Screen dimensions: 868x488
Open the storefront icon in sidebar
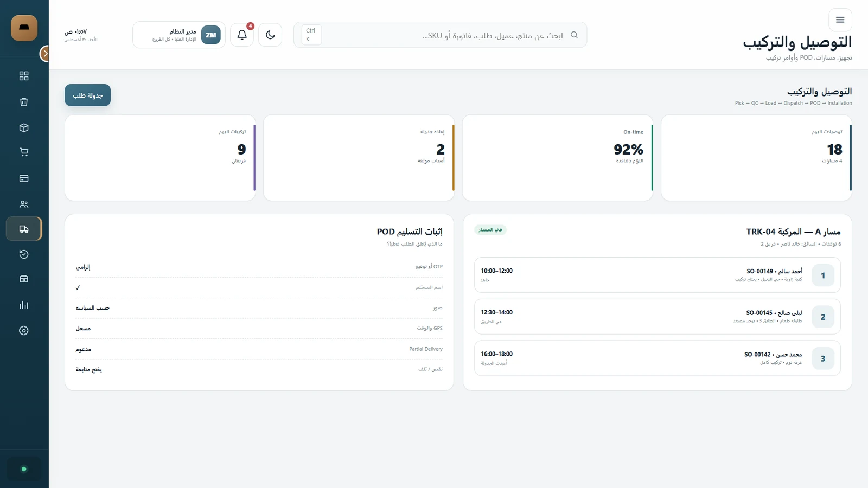pos(24,279)
